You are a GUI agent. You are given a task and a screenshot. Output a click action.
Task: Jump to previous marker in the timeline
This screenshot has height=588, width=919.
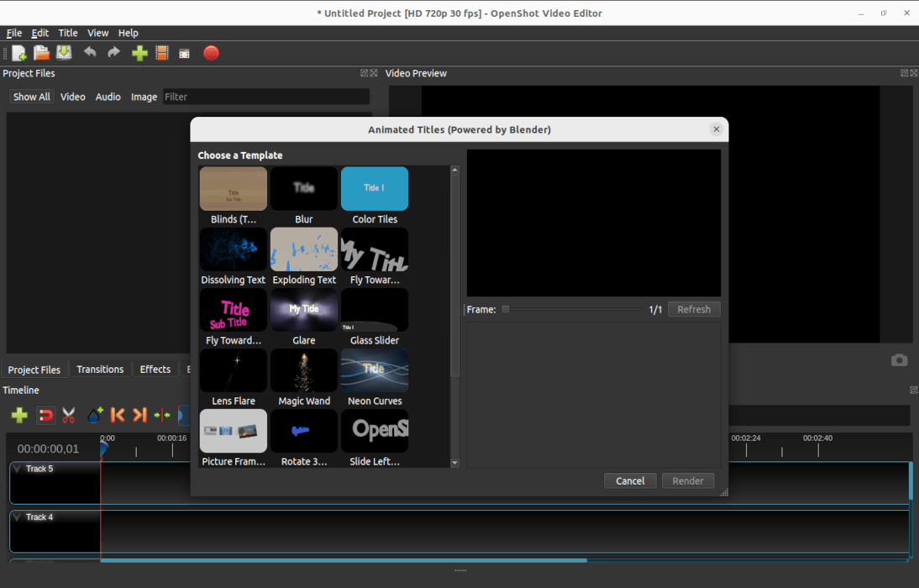[x=118, y=415]
